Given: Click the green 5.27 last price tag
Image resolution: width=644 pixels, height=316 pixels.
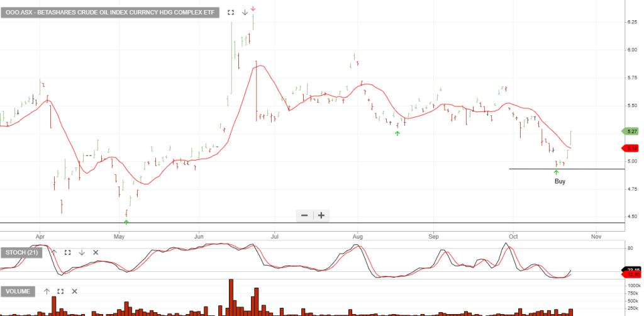Looking at the screenshot, I should (x=632, y=131).
